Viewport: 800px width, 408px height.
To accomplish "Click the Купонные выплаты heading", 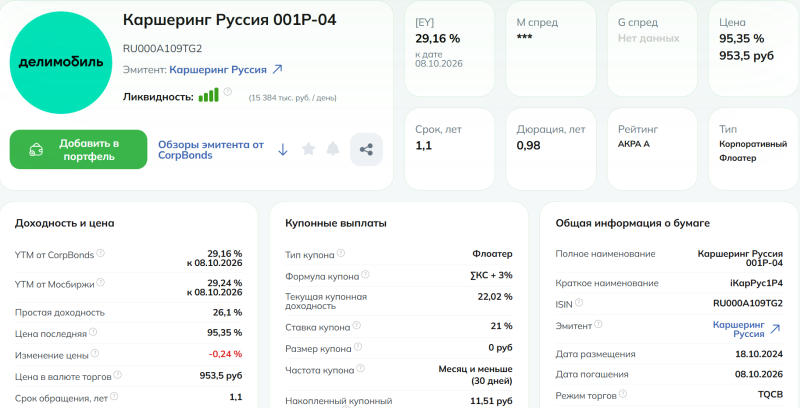I will pyautogui.click(x=336, y=223).
